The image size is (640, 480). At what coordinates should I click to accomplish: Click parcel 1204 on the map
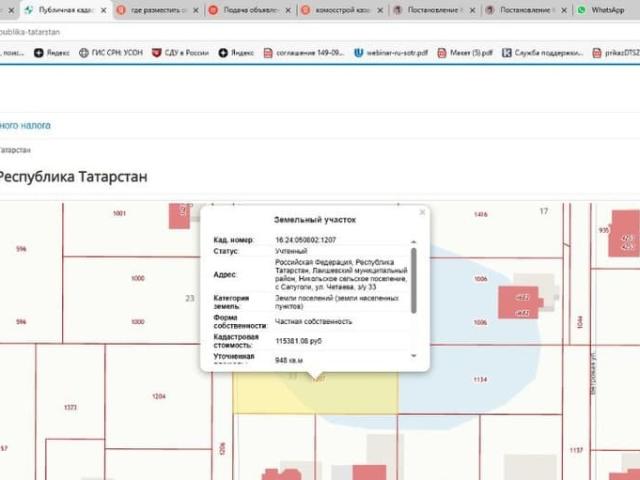[158, 397]
